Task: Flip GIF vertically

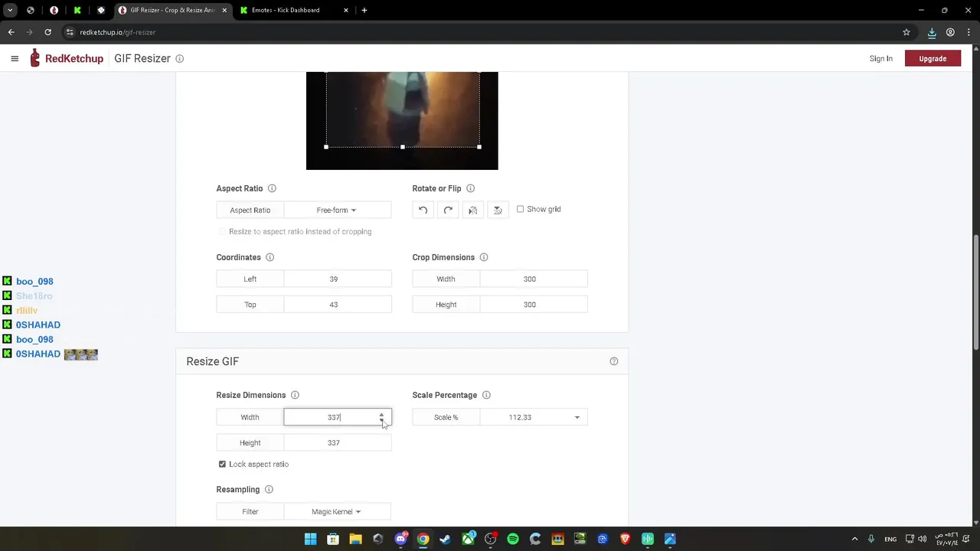Action: (x=498, y=210)
